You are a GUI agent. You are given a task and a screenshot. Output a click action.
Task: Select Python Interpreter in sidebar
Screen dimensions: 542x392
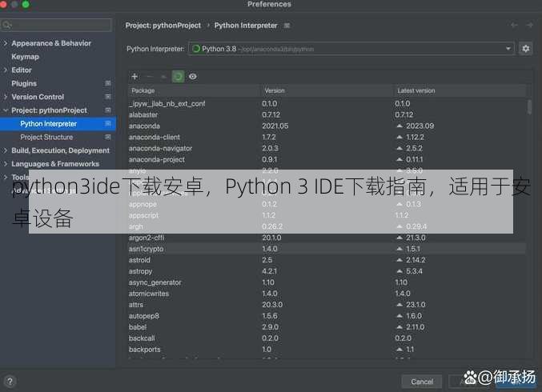pos(58,124)
